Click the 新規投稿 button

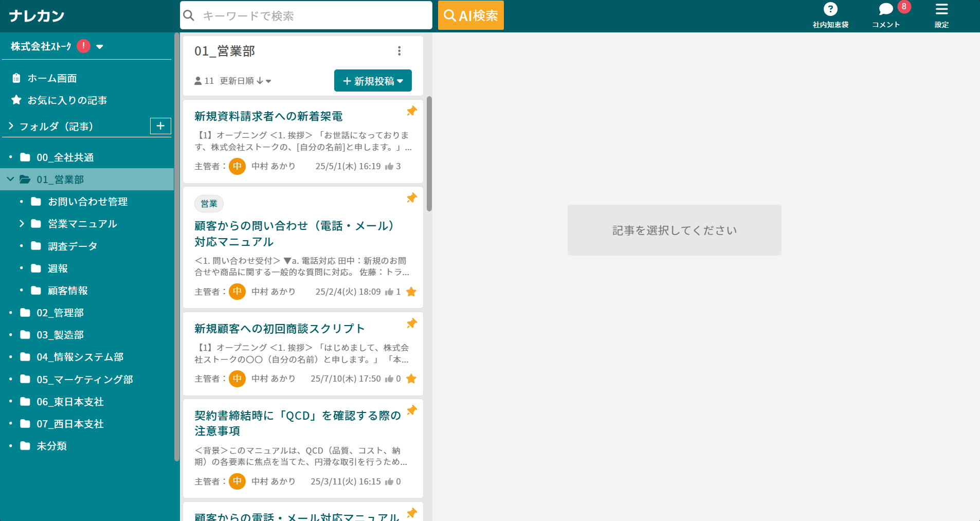coord(373,81)
